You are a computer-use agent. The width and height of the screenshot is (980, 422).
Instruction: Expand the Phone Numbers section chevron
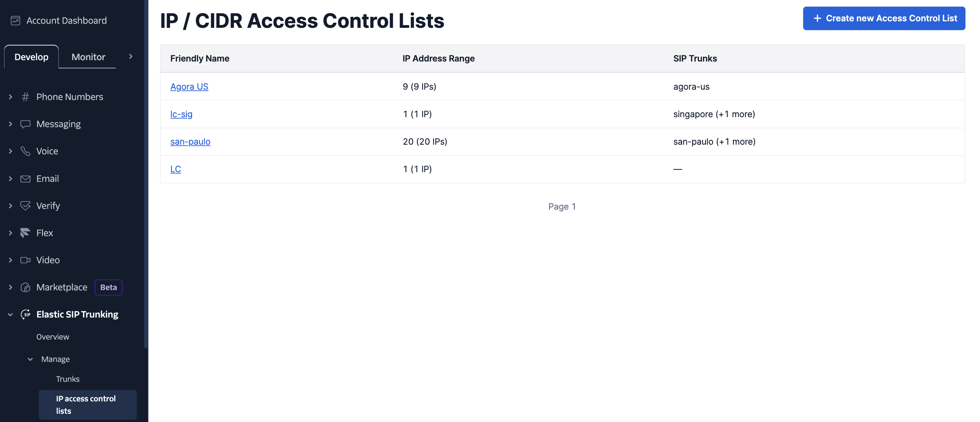10,97
